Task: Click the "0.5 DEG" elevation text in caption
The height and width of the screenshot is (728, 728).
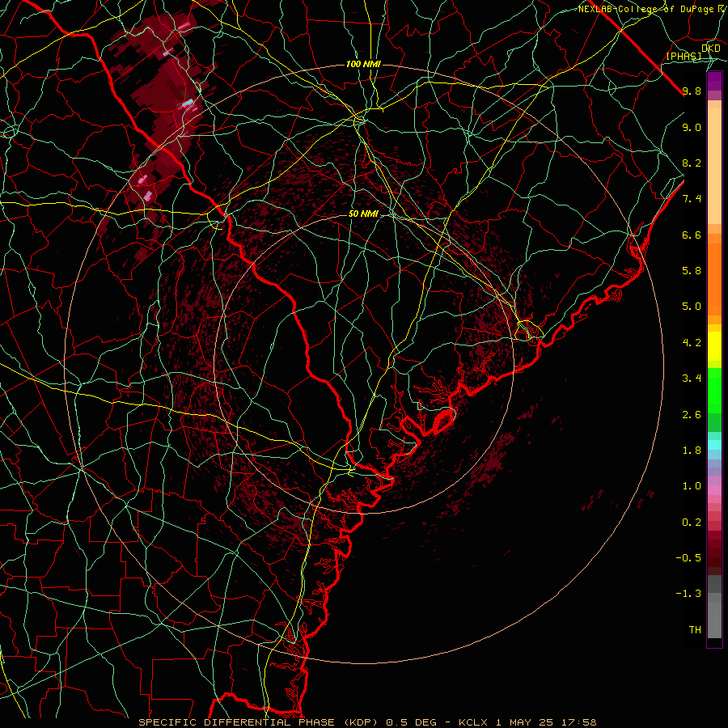Action: point(412,722)
